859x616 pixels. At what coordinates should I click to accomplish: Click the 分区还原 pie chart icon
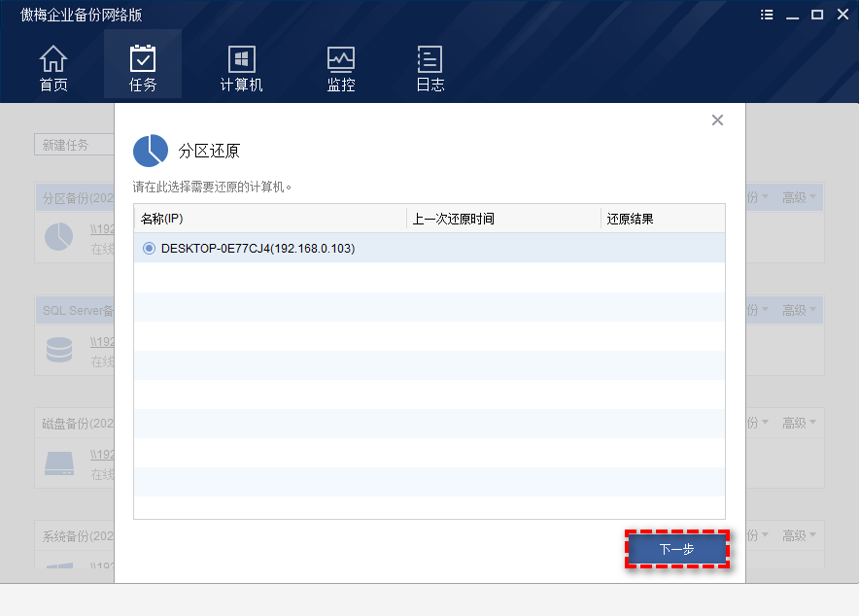coord(150,151)
